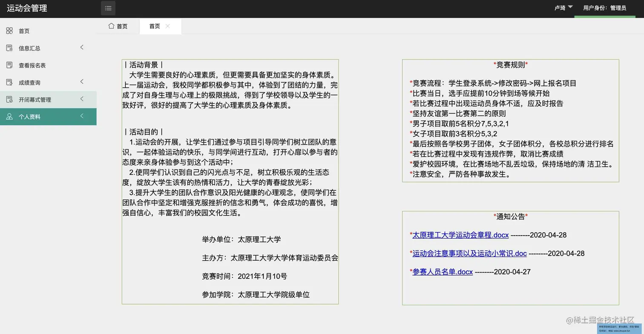Click 参加学院：太原理工大学院级单位 text
Image resolution: width=644 pixels, height=334 pixels.
(x=256, y=294)
